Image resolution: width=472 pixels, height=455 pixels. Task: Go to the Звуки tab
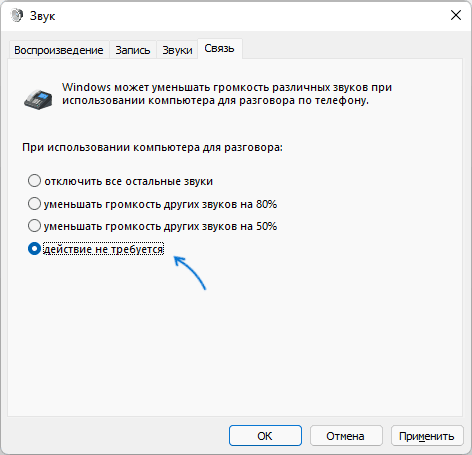point(177,50)
